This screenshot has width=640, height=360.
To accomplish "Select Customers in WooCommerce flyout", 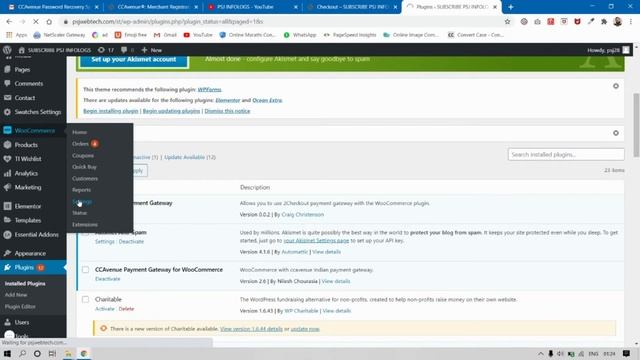I will click(x=85, y=178).
